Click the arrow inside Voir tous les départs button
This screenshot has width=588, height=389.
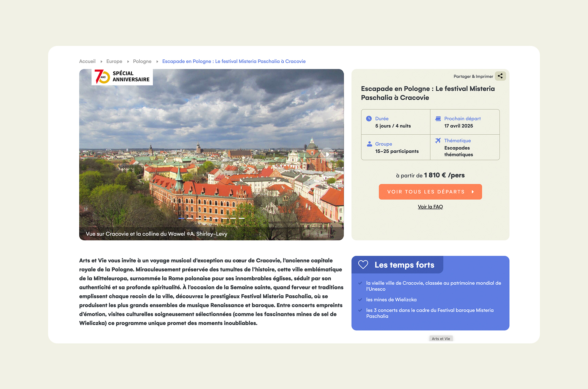click(x=473, y=192)
